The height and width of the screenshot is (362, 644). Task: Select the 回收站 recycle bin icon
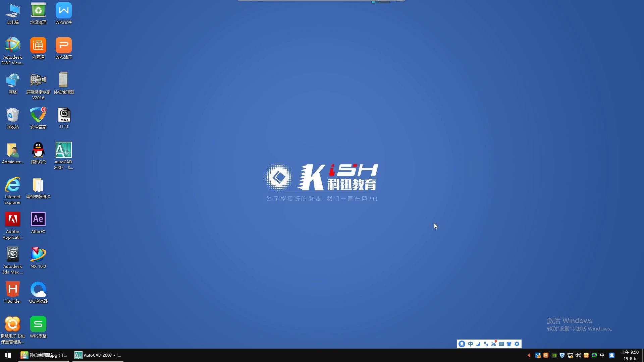tap(13, 118)
